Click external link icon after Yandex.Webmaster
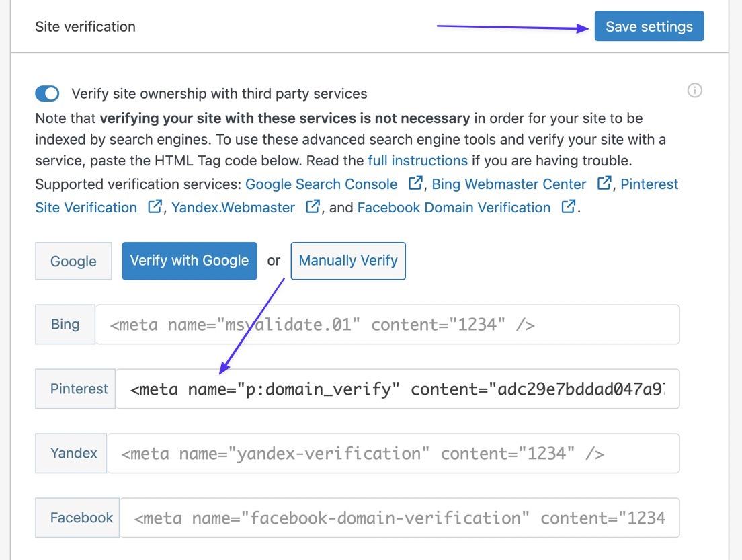742x560 pixels. coord(313,207)
